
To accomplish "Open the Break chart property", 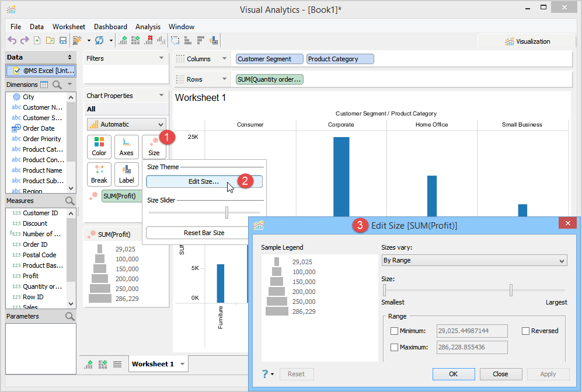I will (99, 174).
